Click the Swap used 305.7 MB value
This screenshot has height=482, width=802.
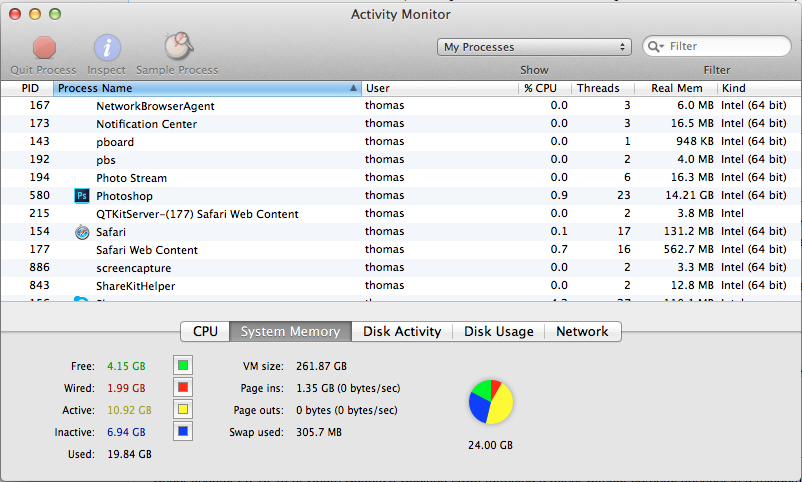tap(319, 432)
